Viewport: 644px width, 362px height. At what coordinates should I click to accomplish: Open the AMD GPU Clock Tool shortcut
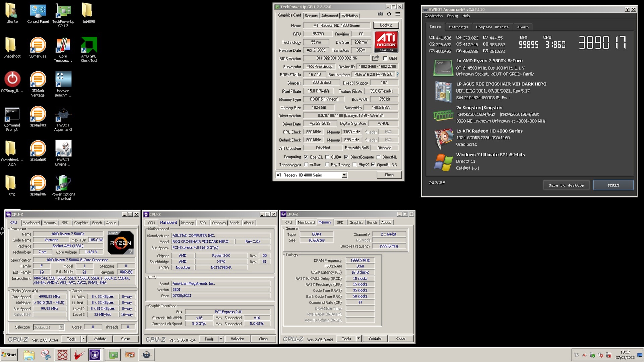pyautogui.click(x=89, y=50)
